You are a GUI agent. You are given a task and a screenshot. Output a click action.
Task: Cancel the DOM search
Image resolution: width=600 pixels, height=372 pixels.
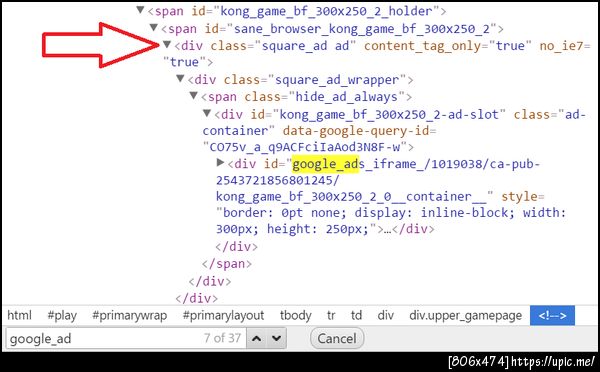[337, 338]
